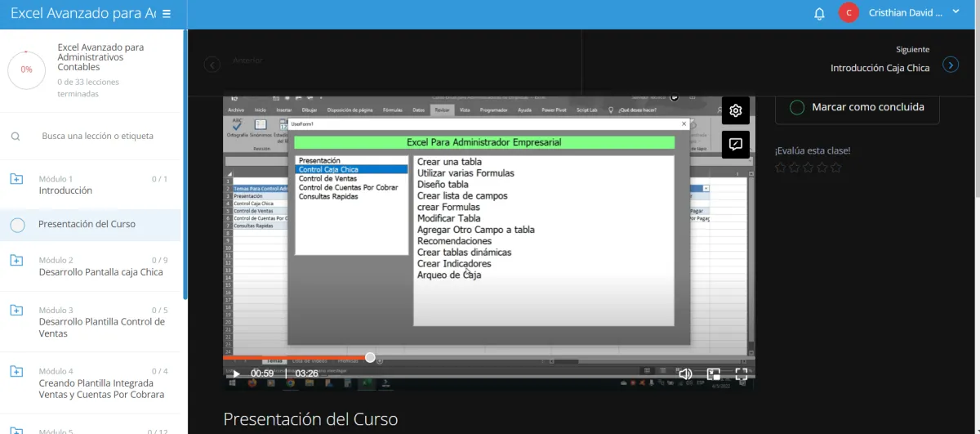Click the 'Excel Avanzado para A' header title
This screenshot has height=434, width=980.
click(83, 13)
